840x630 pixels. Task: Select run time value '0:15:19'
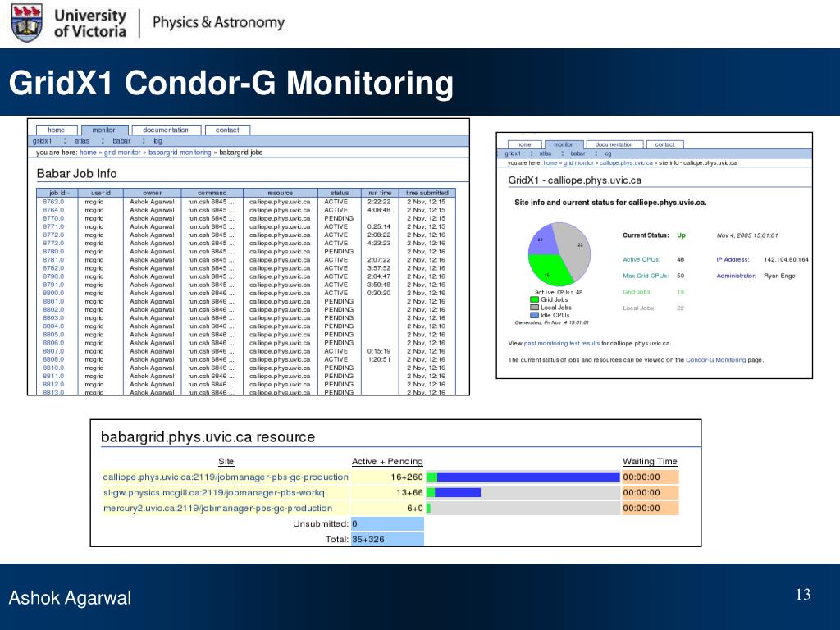(x=379, y=351)
